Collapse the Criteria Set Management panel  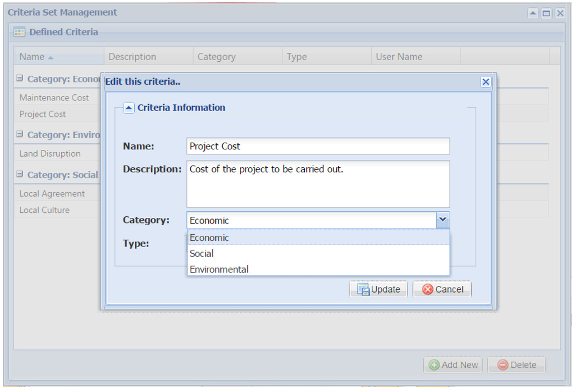pyautogui.click(x=533, y=13)
